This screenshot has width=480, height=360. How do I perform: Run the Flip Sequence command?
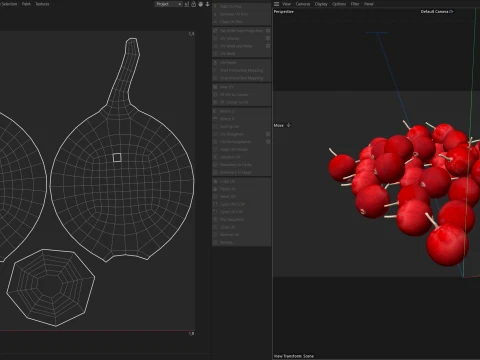(241, 219)
